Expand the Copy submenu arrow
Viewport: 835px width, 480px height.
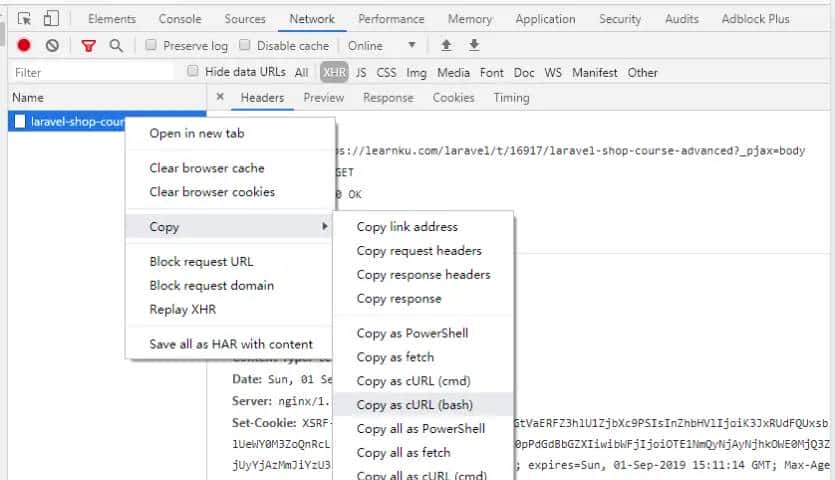pyautogui.click(x=324, y=226)
